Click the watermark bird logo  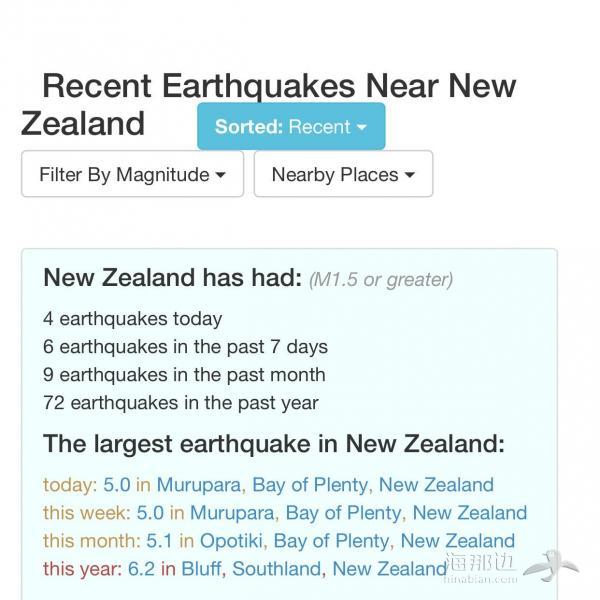click(x=551, y=566)
